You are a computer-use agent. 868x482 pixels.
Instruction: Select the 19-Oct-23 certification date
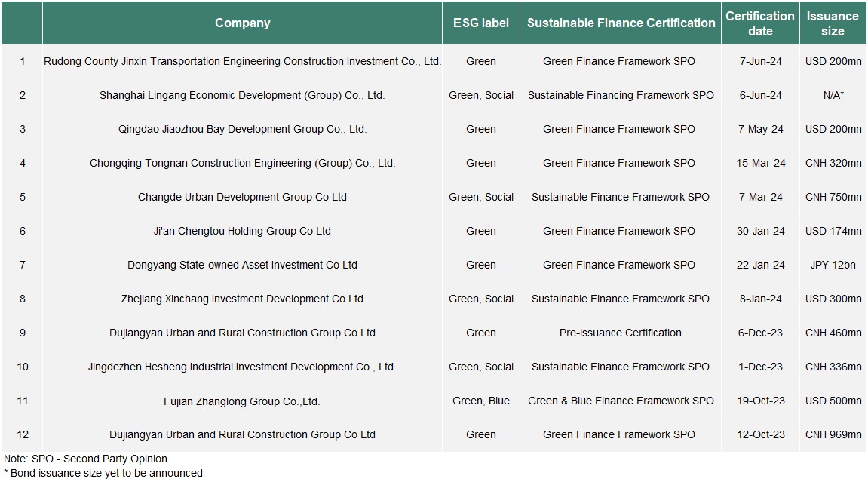pos(761,401)
